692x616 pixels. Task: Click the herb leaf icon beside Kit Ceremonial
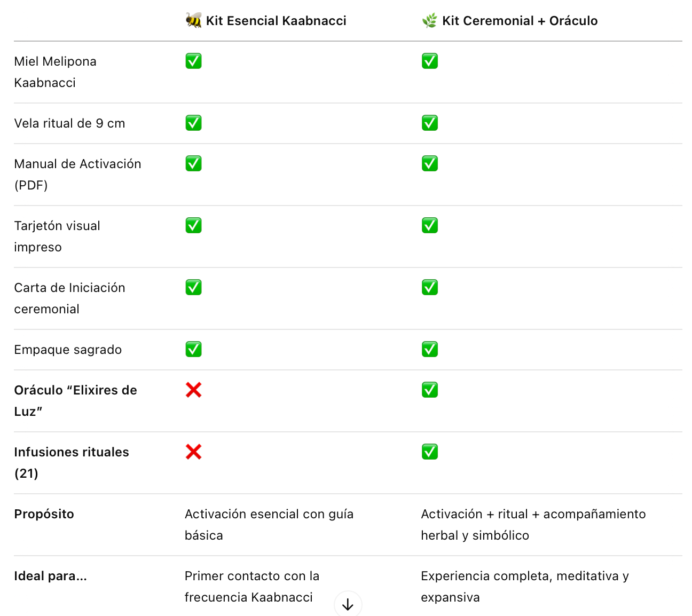[429, 21]
